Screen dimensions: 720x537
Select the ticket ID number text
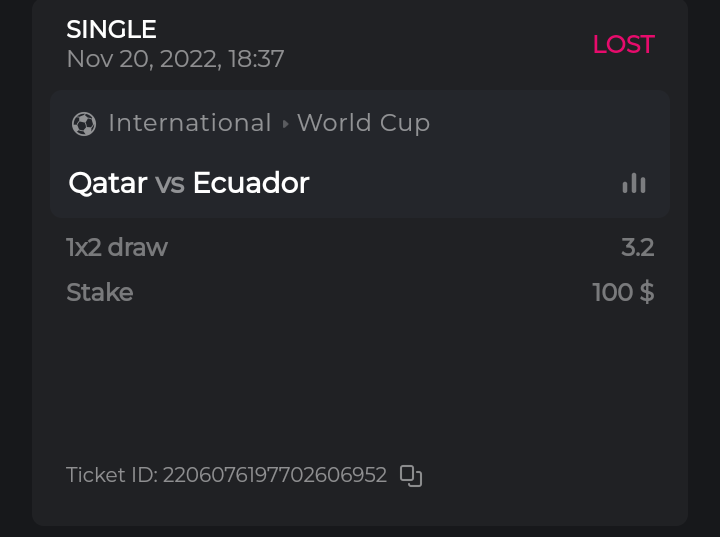[275, 475]
